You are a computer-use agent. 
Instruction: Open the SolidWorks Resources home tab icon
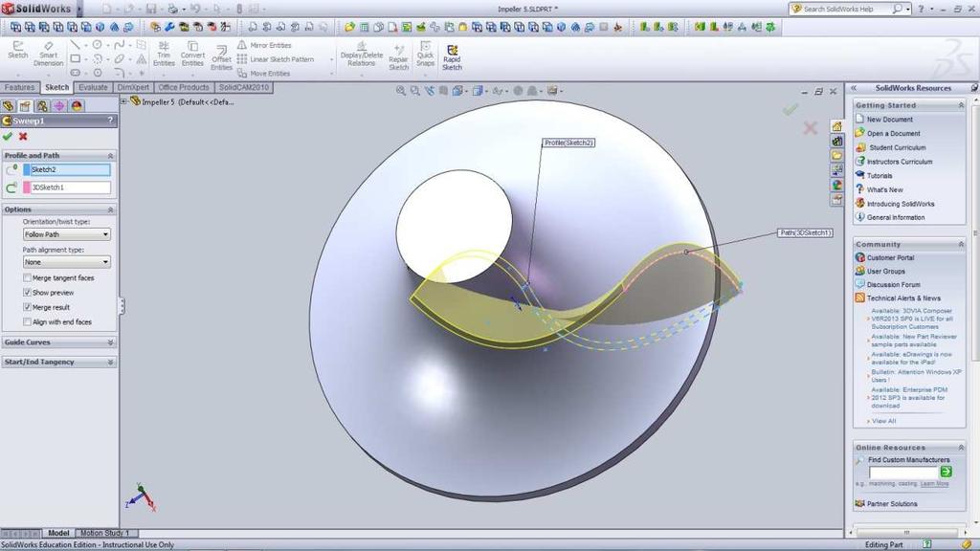[x=836, y=127]
